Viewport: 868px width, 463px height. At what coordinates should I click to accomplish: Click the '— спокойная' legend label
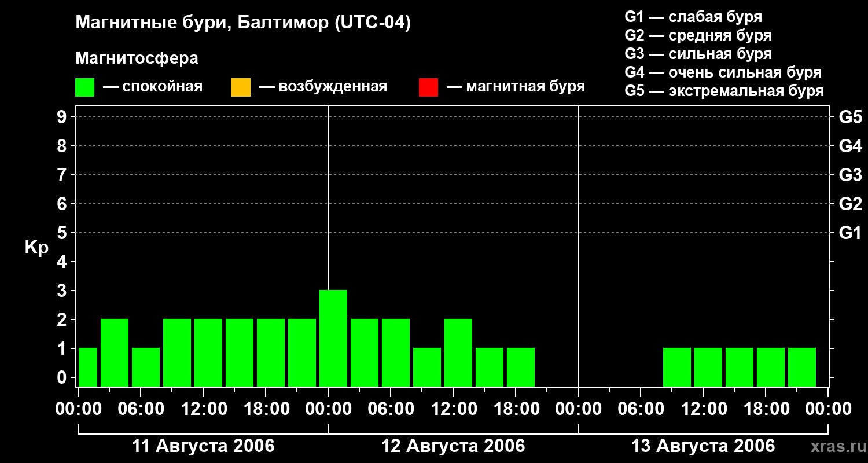(x=153, y=87)
